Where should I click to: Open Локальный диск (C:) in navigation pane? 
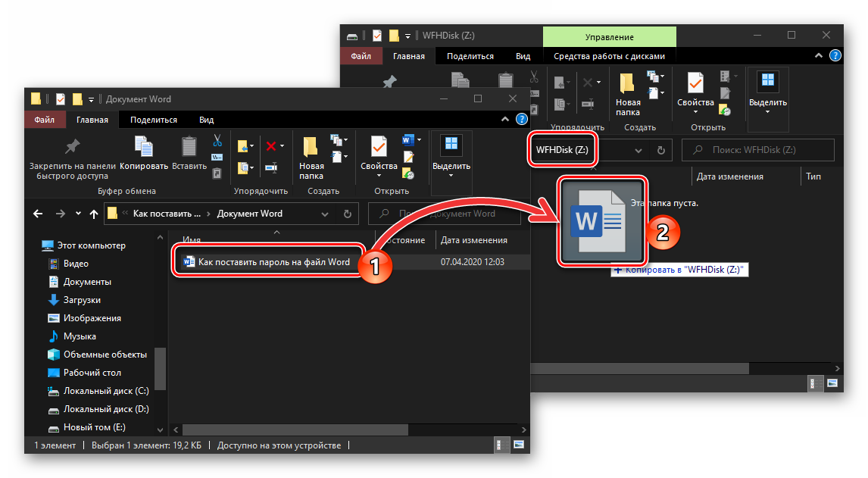pos(105,391)
